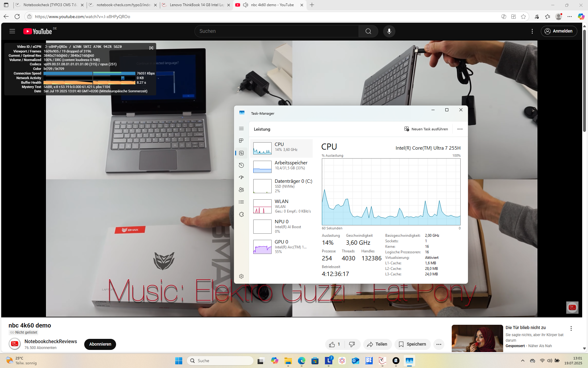Viewport: 588px width, 368px height.
Task: Click YouTube voice search microphone
Action: (389, 31)
